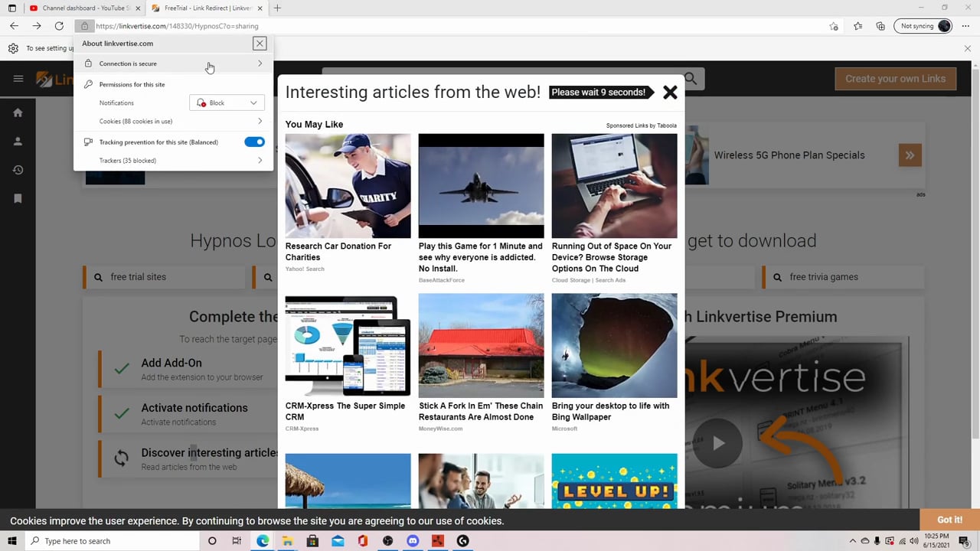Open the Running Out of Space article link
980x551 pixels.
click(x=612, y=257)
